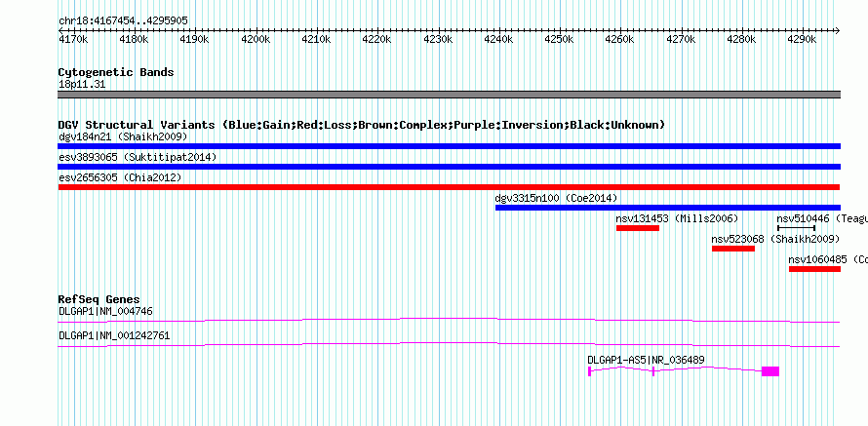Click the 4290k ruler position
The height and width of the screenshot is (426, 868).
(802, 40)
